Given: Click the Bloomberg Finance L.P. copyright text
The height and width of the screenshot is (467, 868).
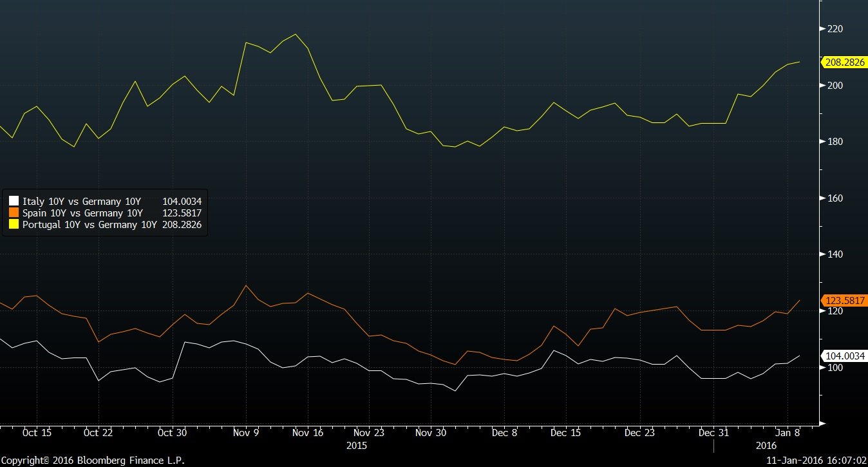Looking at the screenshot, I should tap(92, 461).
